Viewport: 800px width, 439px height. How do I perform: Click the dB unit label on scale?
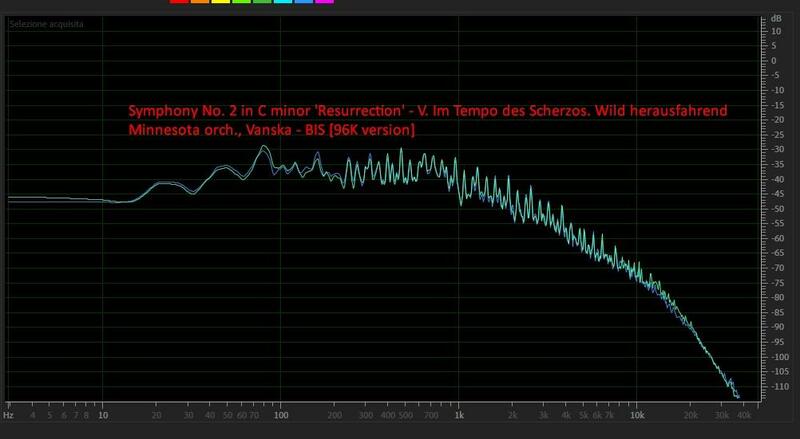(x=776, y=18)
